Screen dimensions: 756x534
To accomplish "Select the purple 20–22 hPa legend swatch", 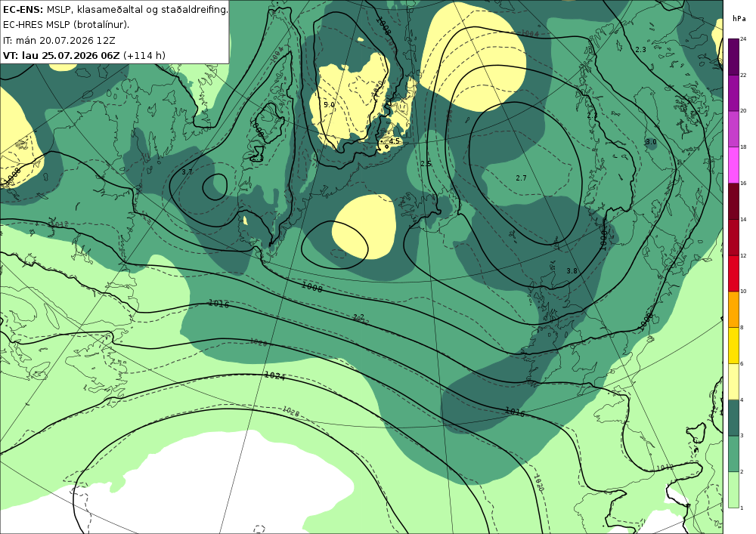I will click(x=733, y=92).
